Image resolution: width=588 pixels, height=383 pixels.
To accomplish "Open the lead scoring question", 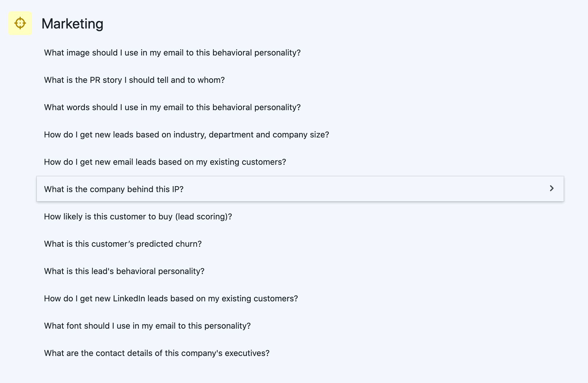I will 138,217.
